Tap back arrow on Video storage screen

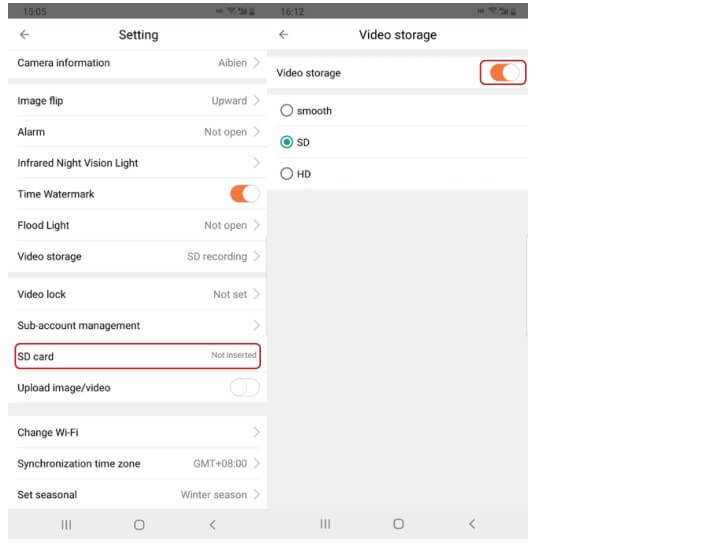click(283, 35)
